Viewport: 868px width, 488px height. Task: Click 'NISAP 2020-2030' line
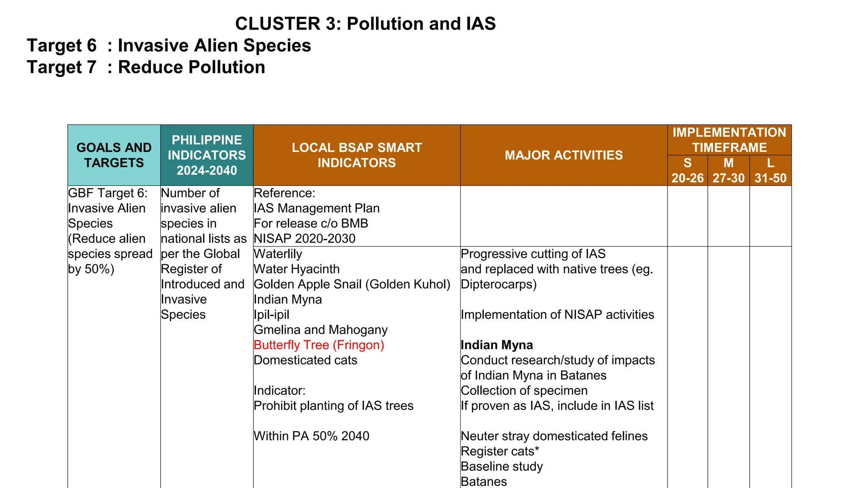305,238
